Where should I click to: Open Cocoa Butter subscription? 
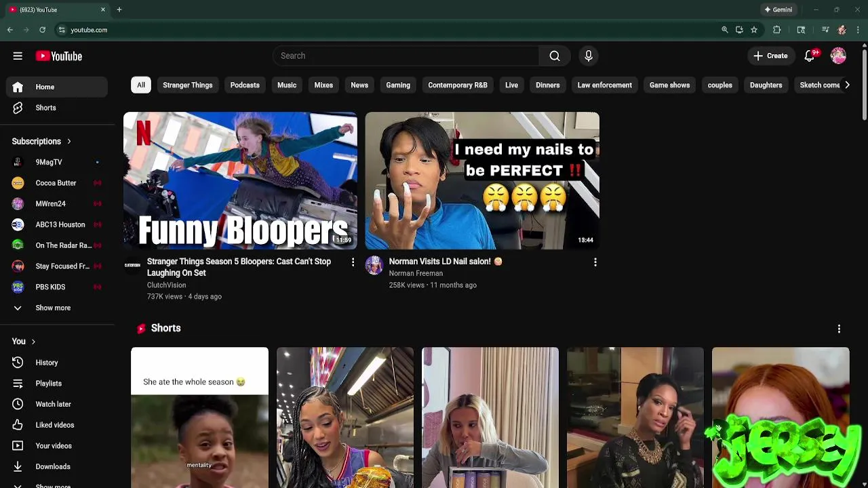tap(57, 183)
